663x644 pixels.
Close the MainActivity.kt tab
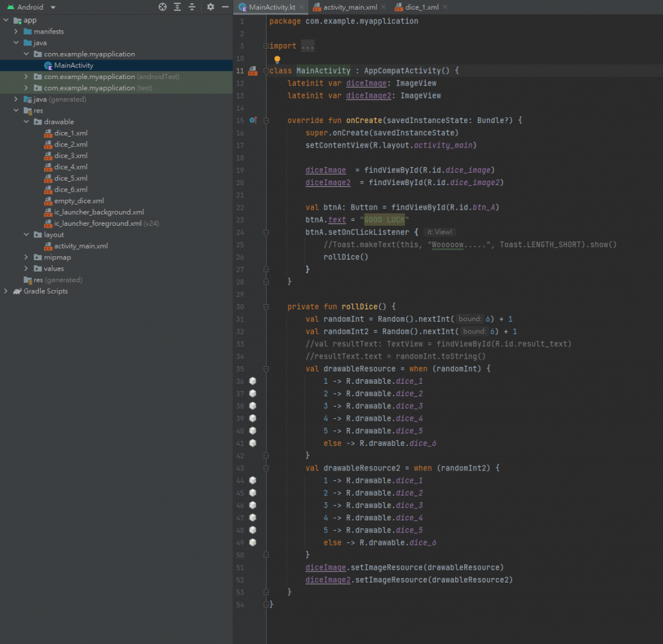301,7
